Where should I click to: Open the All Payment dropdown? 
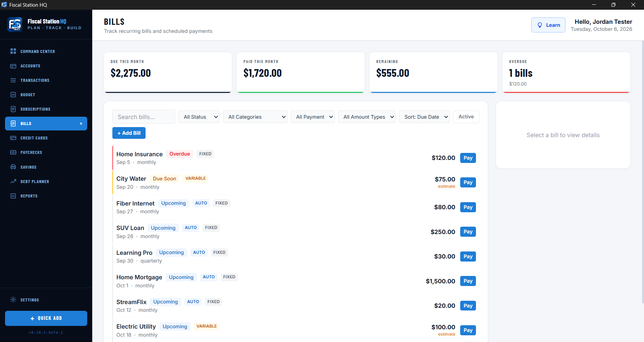tap(313, 117)
